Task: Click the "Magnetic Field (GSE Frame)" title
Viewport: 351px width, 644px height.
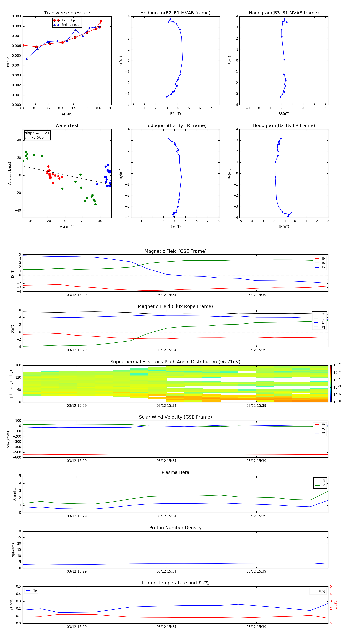Action: point(175,251)
